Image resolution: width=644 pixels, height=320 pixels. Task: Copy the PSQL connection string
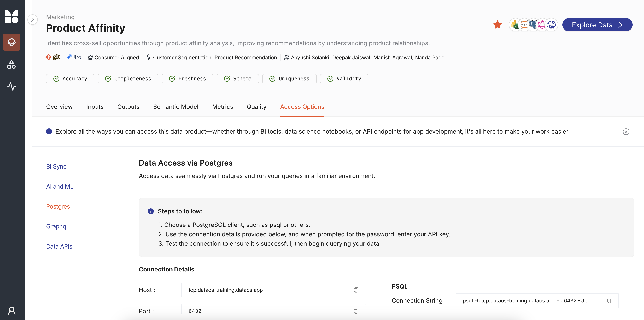(609, 300)
